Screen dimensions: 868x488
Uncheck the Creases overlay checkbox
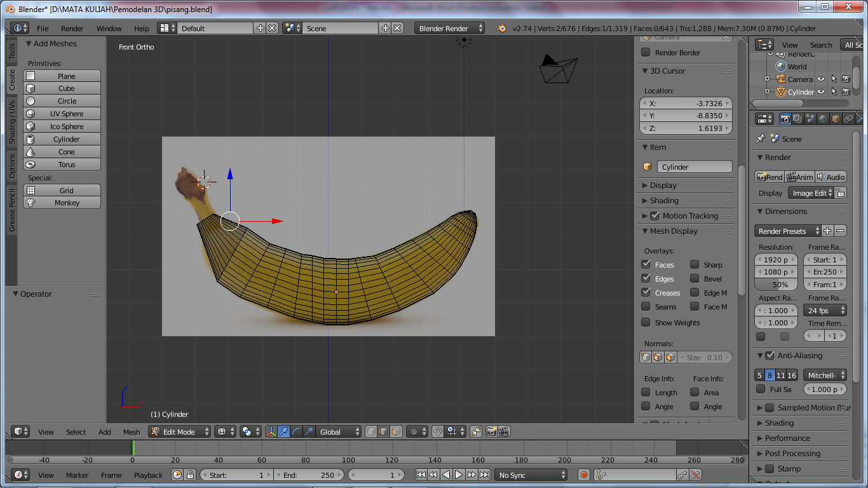click(646, 293)
